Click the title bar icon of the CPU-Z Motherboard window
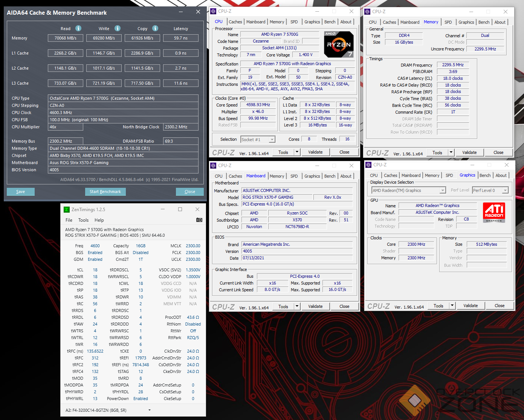The height and width of the screenshot is (420, 524). click(x=214, y=166)
